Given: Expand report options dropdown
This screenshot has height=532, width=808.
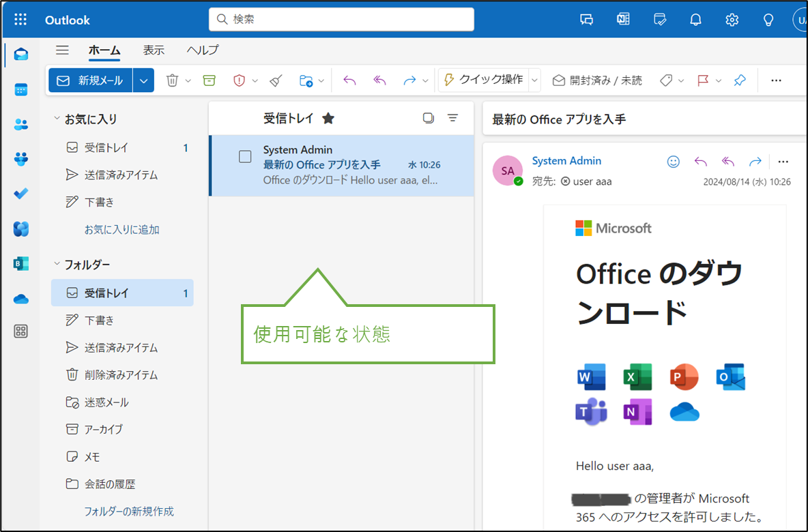Looking at the screenshot, I should tap(255, 81).
